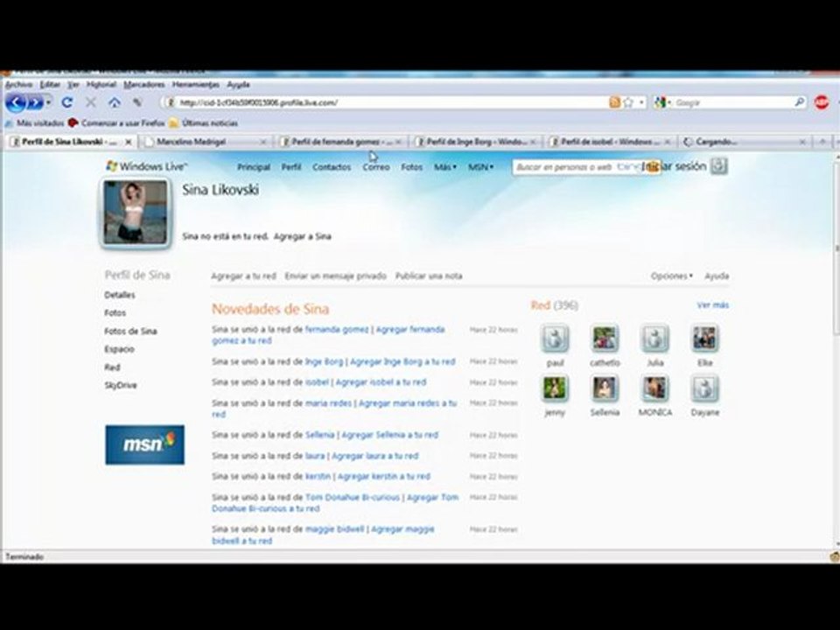The width and height of the screenshot is (840, 630).
Task: Bookmark page with the star icon
Action: [628, 102]
